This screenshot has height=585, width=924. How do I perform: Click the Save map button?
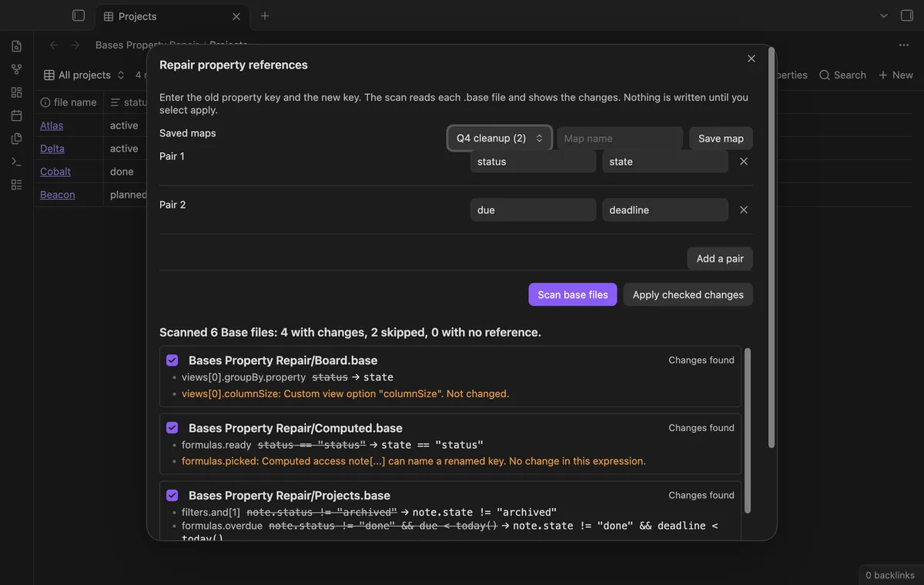tap(721, 139)
